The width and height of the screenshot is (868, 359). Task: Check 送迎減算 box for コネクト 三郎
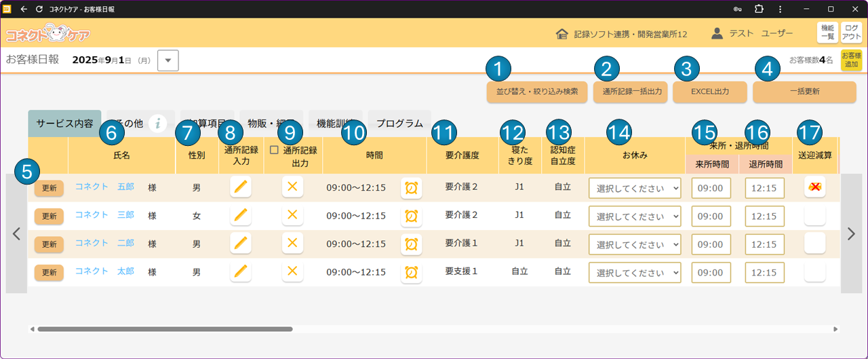pos(814,216)
